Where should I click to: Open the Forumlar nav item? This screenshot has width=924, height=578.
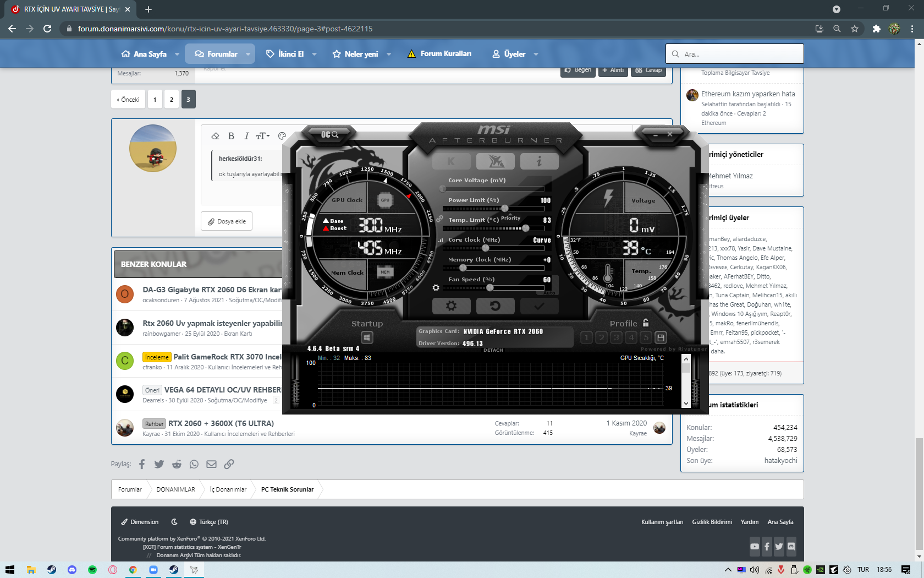pyautogui.click(x=216, y=54)
